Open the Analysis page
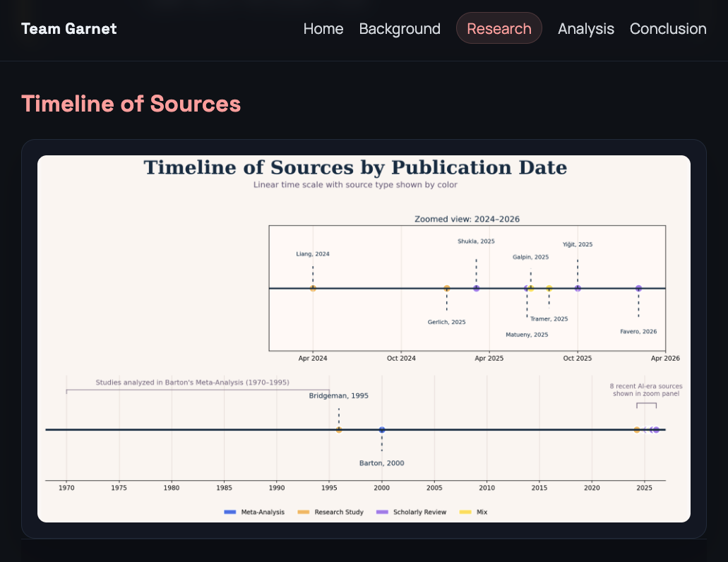Screen dimensions: 728x562 point(586,29)
